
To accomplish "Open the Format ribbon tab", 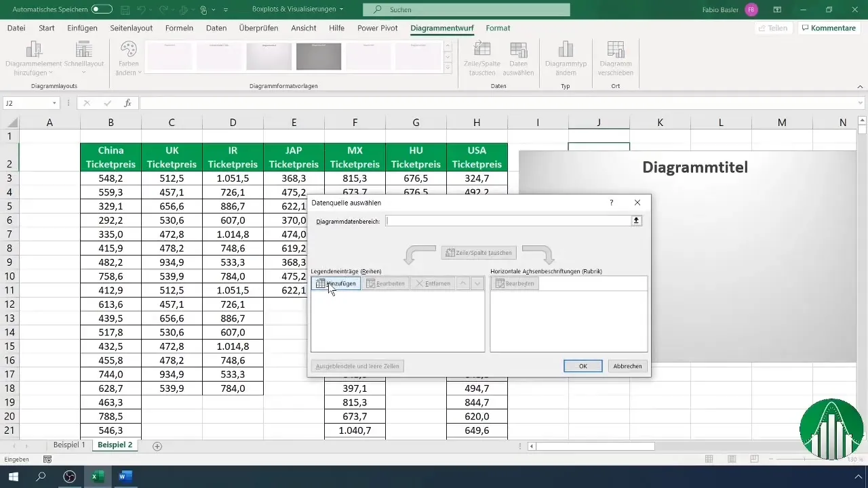I will pos(498,28).
